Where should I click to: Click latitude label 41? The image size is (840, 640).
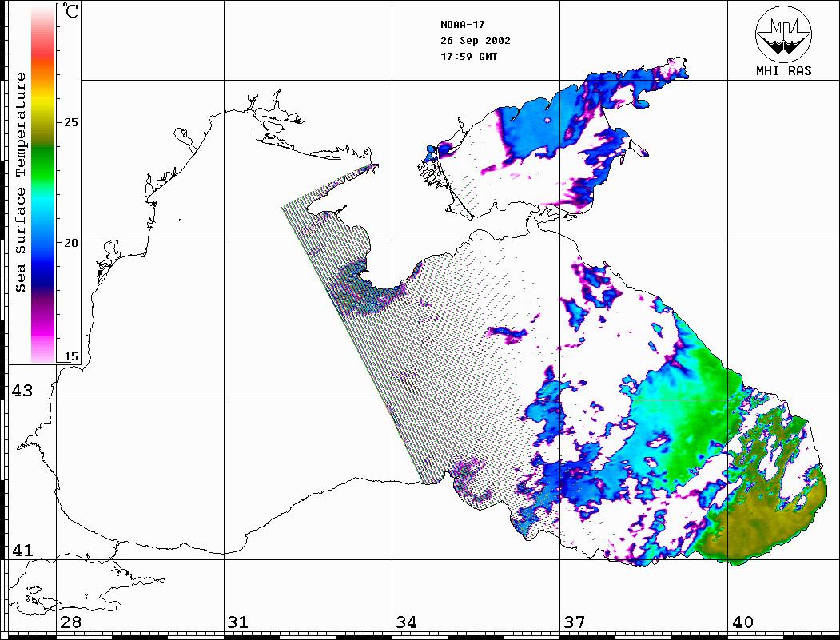(x=22, y=550)
